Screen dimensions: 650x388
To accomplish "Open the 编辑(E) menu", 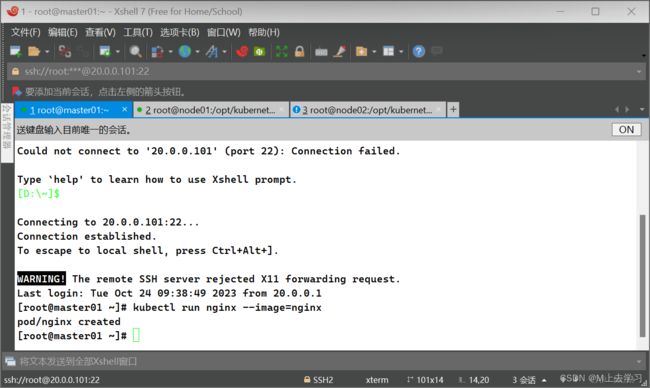I will tap(63, 32).
